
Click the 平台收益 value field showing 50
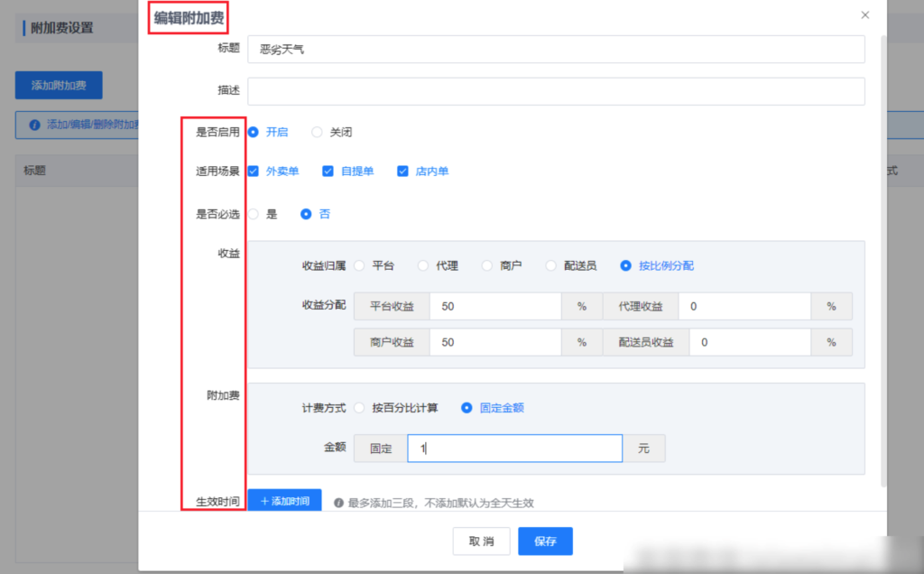click(494, 306)
